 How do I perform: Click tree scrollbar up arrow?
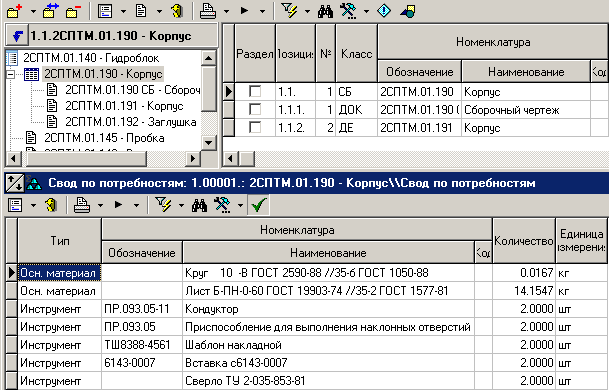click(x=209, y=58)
